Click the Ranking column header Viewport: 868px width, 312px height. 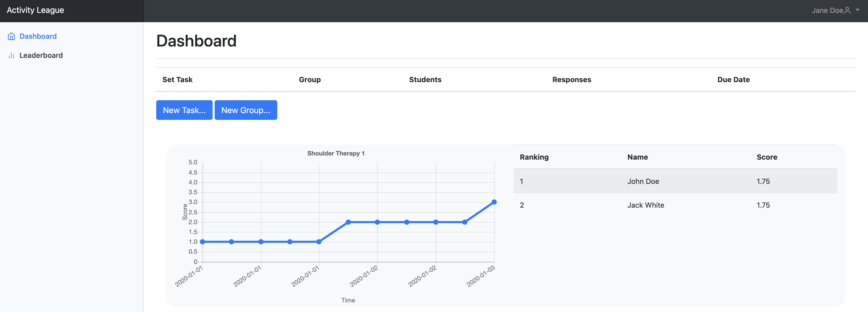click(534, 157)
